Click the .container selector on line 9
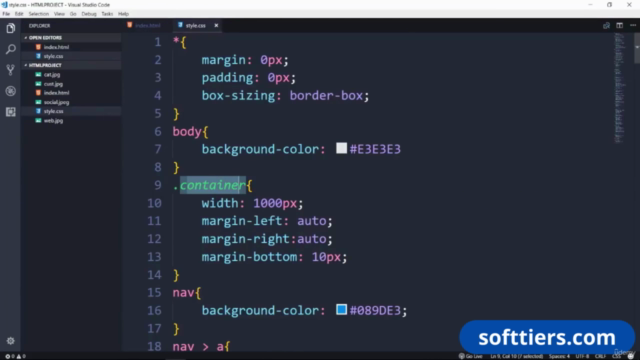The width and height of the screenshot is (640, 360). click(x=209, y=185)
